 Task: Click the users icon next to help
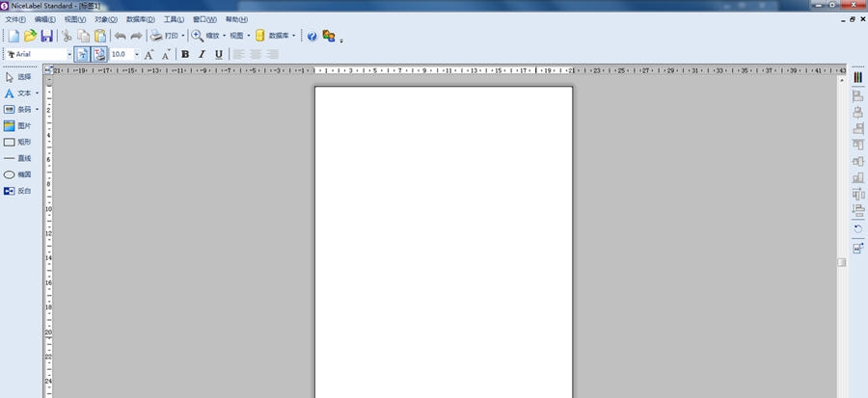click(329, 36)
